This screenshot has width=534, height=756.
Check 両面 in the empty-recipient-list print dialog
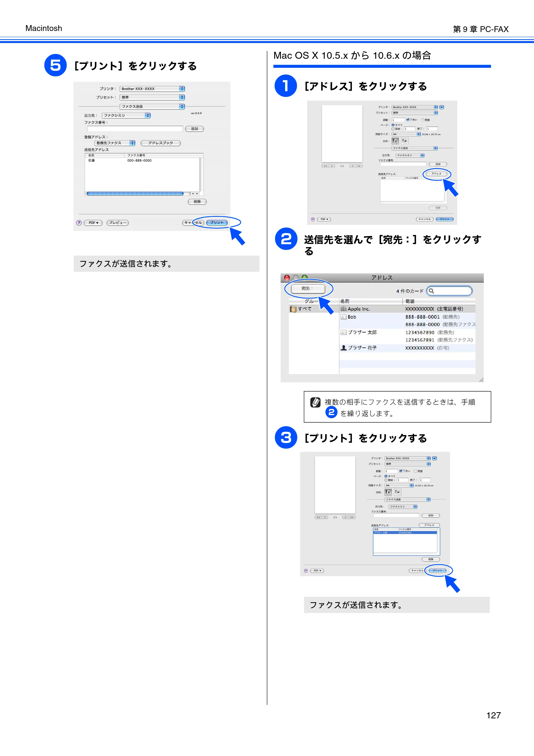(x=422, y=120)
